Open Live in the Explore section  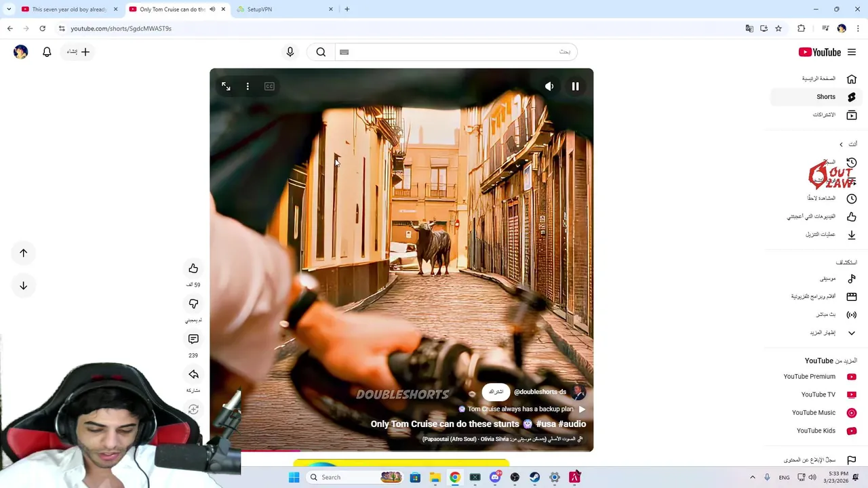pos(816,314)
